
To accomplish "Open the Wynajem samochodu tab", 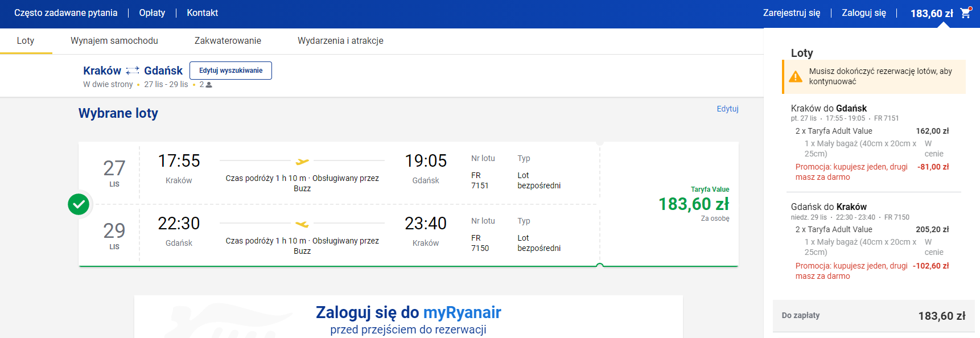I will (114, 41).
